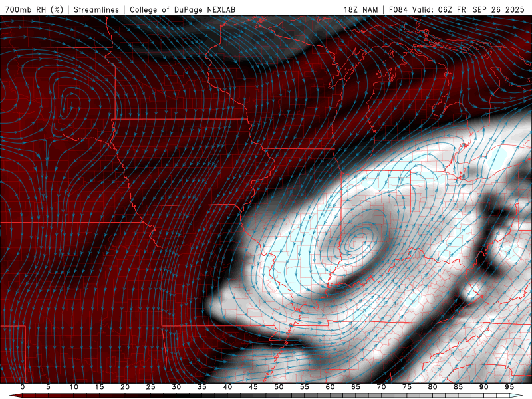The image size is (532, 399).
Task: Click "Valid: 06Z FRI SEP 26 2025" text
Action: (x=468, y=10)
